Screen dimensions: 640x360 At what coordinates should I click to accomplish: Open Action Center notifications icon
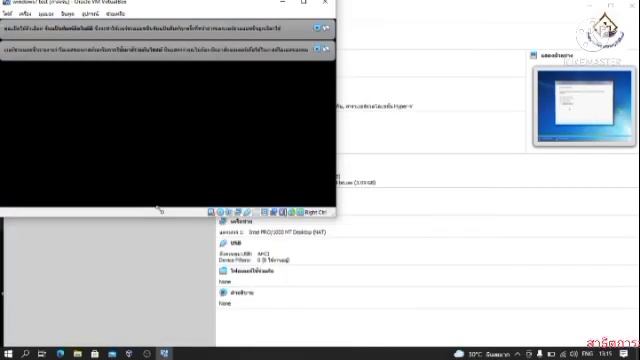624,354
